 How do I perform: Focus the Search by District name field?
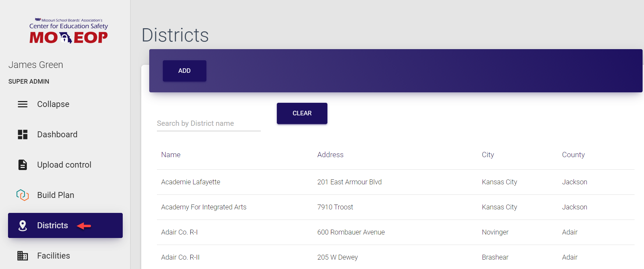209,124
